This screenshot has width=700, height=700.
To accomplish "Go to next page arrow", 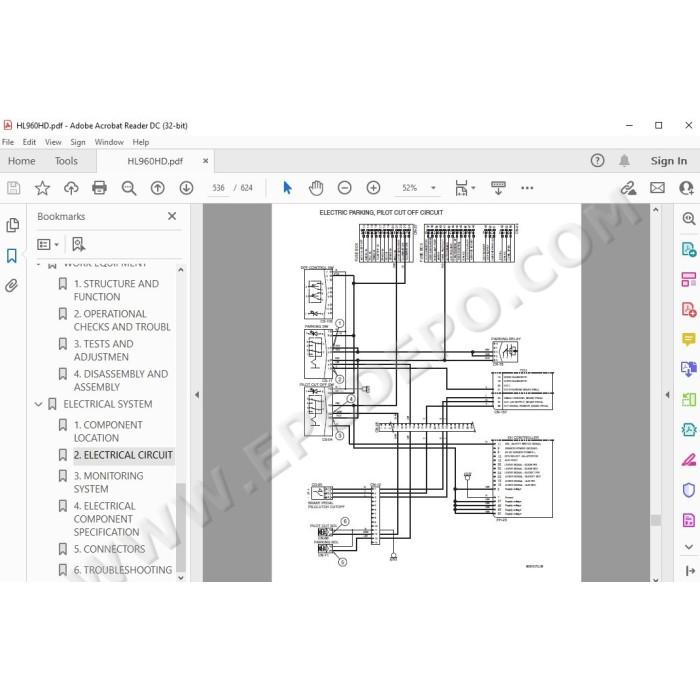I will point(186,188).
